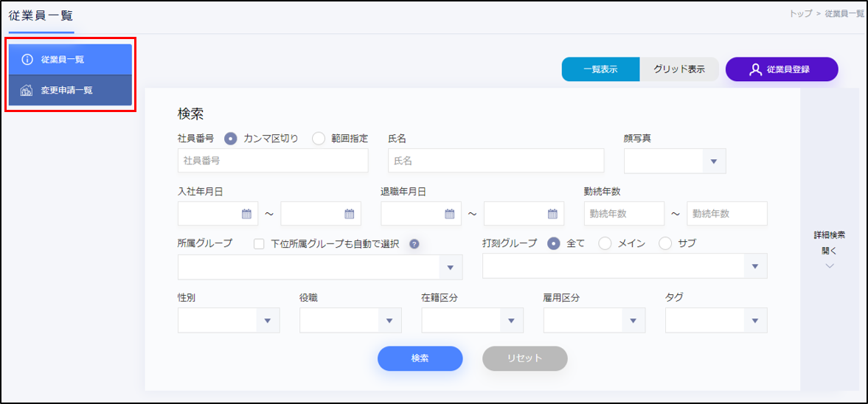
Task: Open calendar for retirement date start
Action: pos(449,214)
